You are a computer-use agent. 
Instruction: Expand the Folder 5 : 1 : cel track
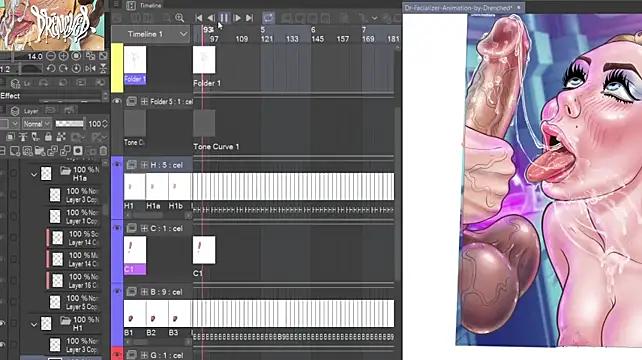click(x=144, y=102)
